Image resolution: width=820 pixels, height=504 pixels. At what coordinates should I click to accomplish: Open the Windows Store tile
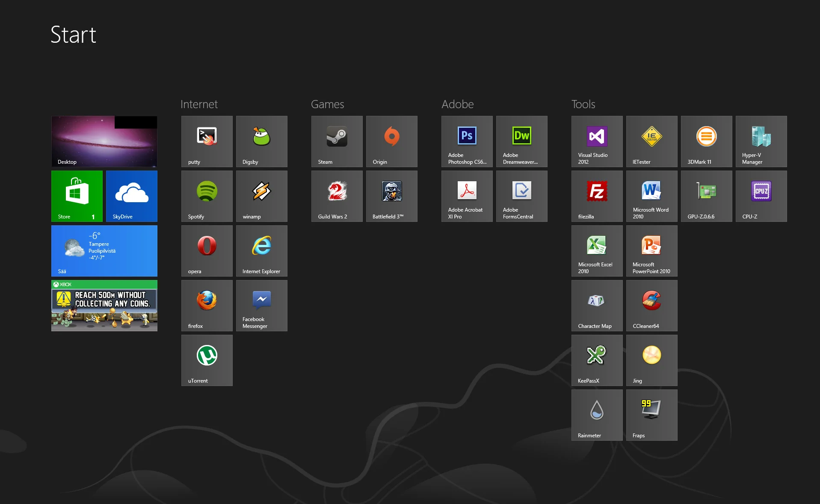[x=77, y=196]
